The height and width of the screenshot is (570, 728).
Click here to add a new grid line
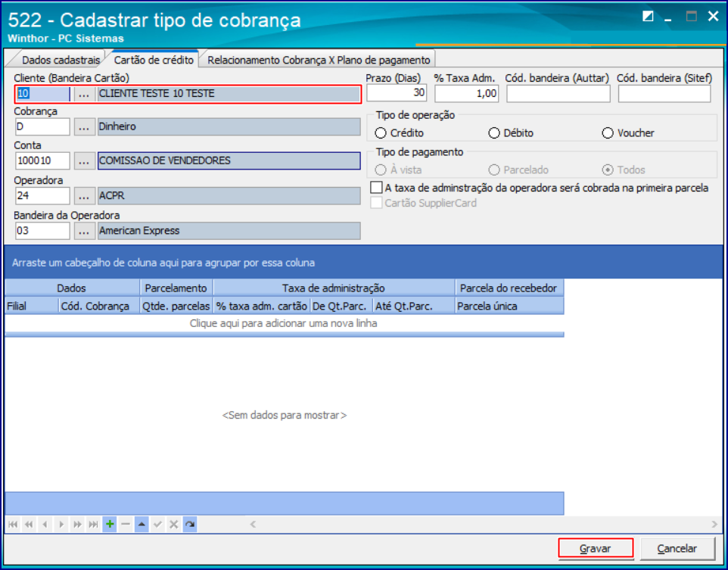tap(284, 323)
